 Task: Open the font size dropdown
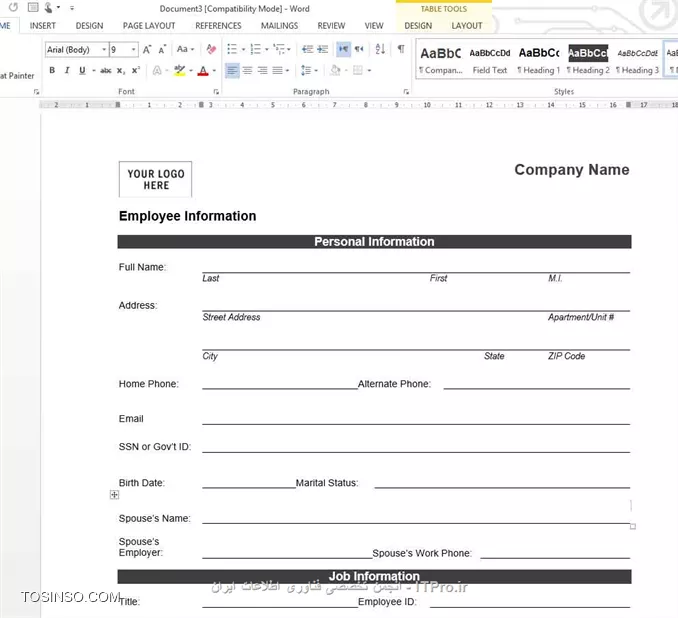pos(133,49)
